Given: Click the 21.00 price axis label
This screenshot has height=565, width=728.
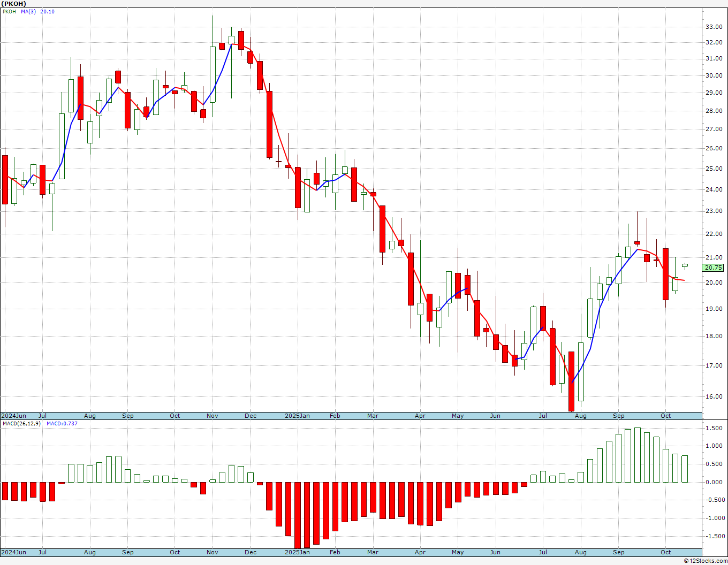Looking at the screenshot, I should click(x=714, y=257).
